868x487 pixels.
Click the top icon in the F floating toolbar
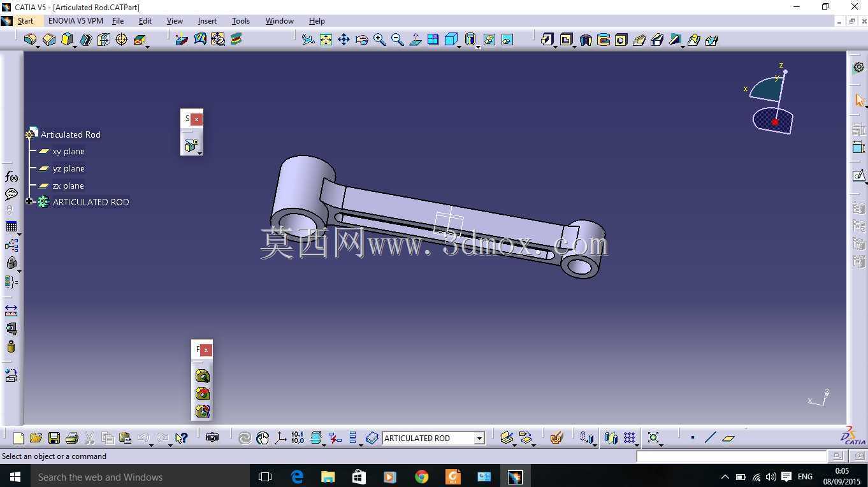pyautogui.click(x=203, y=376)
